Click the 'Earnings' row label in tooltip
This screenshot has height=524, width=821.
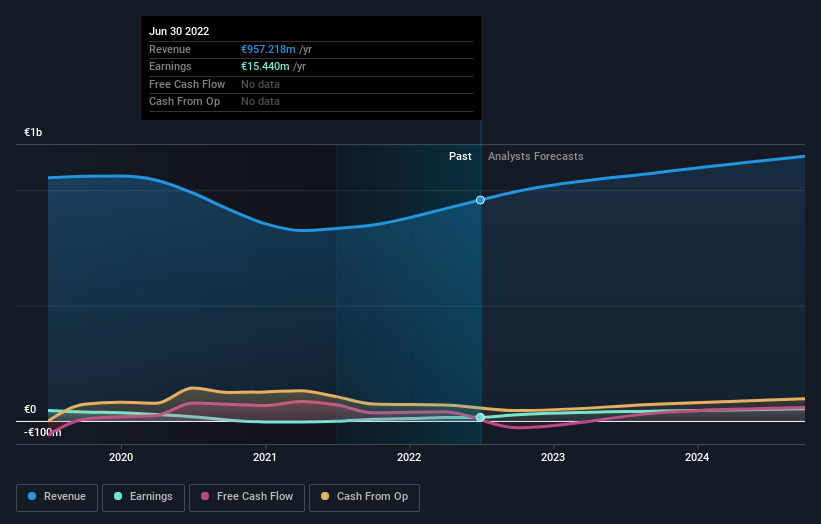pos(170,66)
